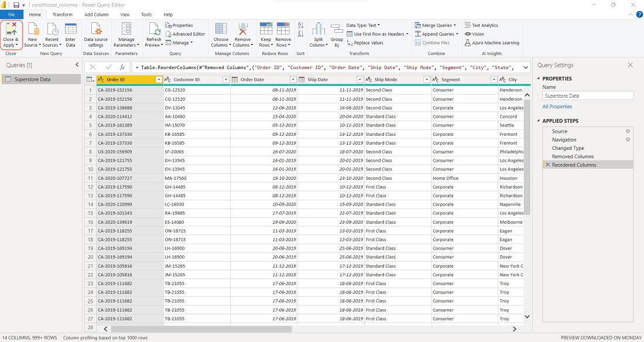Open the save icon in title bar
The image size is (644, 342).
(16, 5)
